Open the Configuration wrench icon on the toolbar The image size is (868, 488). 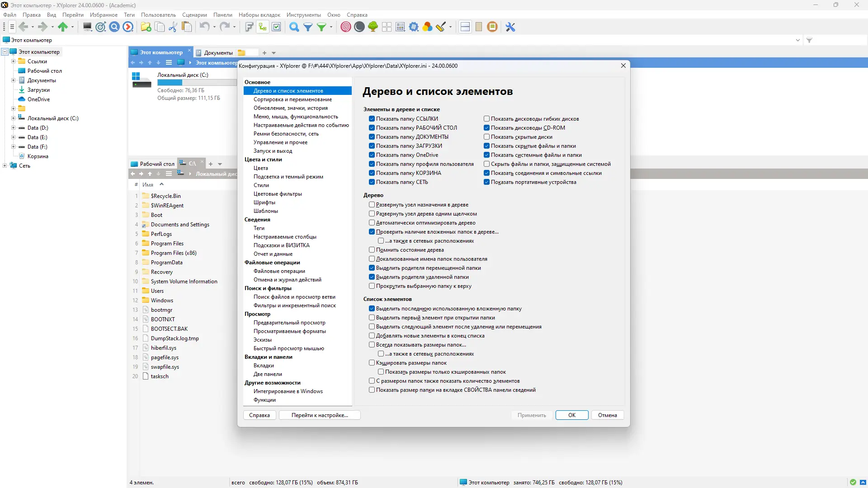510,27
